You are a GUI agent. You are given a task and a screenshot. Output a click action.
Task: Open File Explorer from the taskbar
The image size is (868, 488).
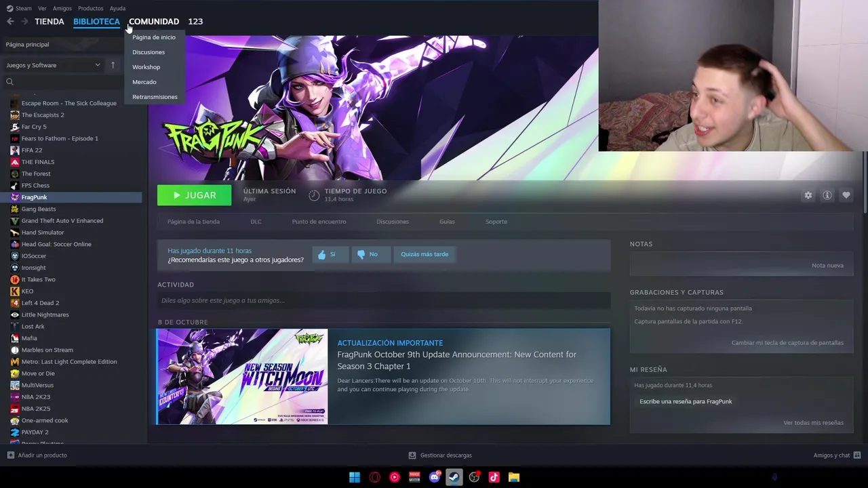click(x=514, y=477)
